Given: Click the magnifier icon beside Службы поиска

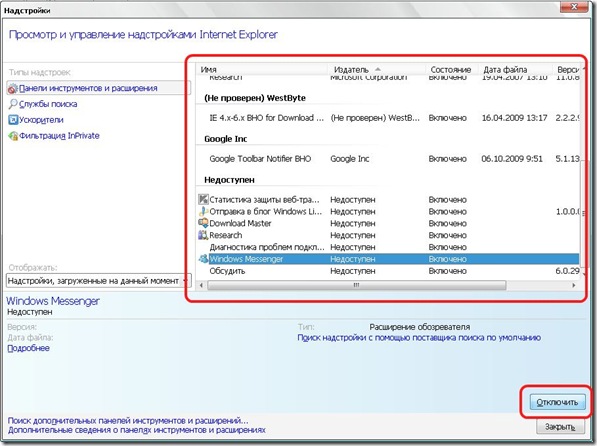Looking at the screenshot, I should pos(13,104).
